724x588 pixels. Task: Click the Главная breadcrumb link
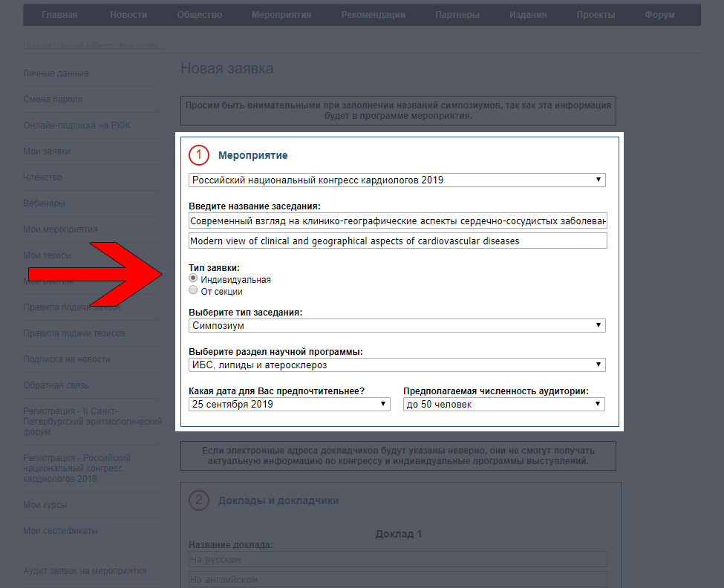[37, 45]
